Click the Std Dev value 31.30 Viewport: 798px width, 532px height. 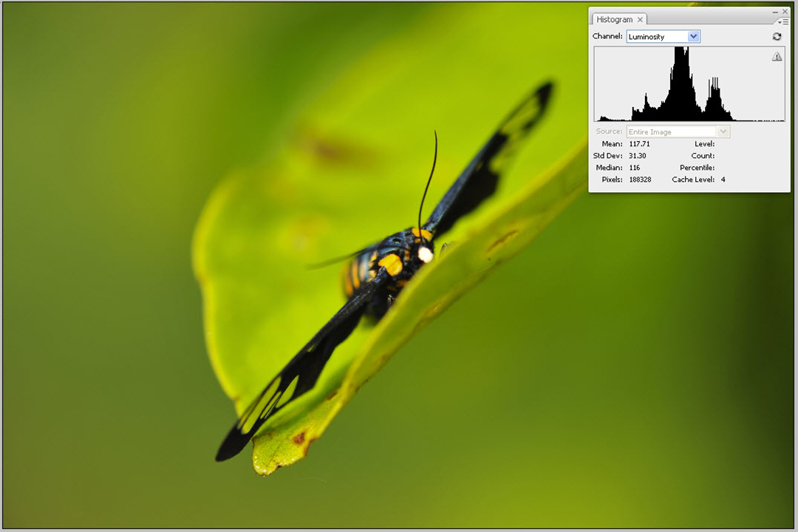[x=637, y=156]
